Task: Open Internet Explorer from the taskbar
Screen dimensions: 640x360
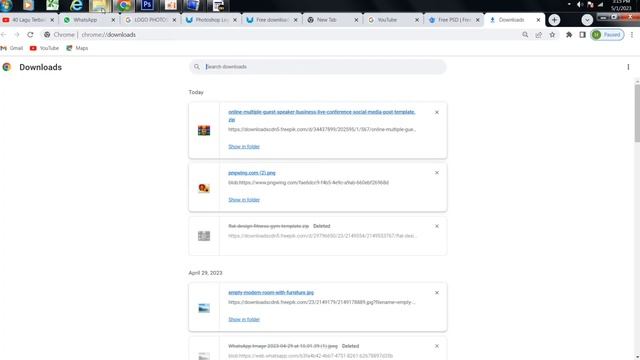Action: (76, 5)
